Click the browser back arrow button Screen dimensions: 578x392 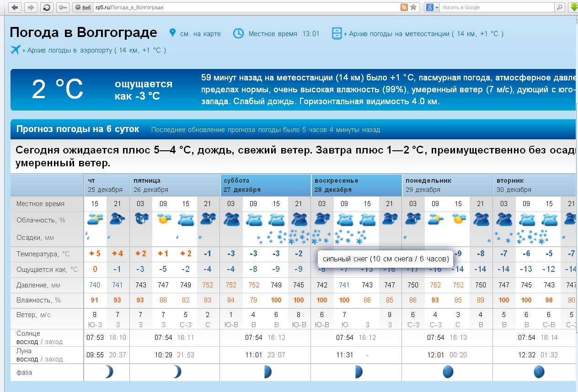point(15,7)
